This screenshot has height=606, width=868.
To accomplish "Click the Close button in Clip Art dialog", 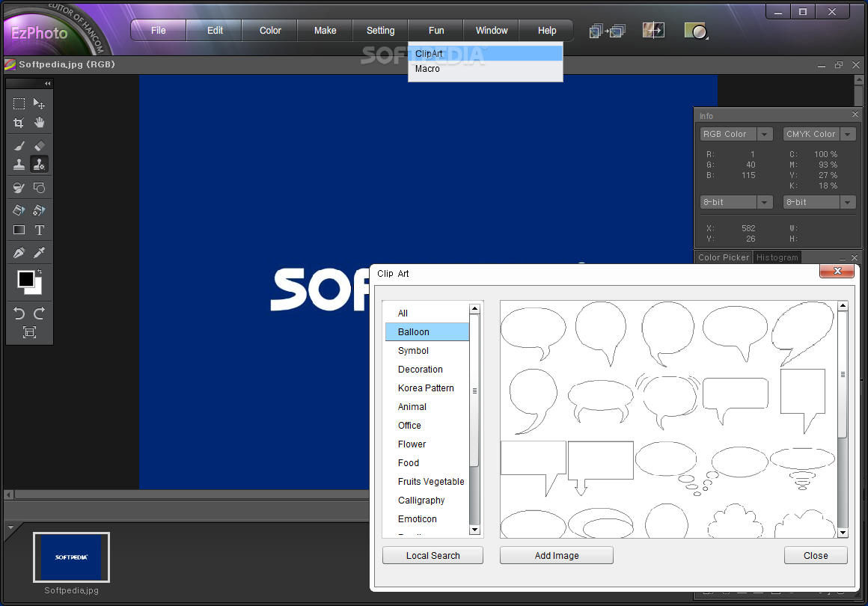I will tap(816, 556).
